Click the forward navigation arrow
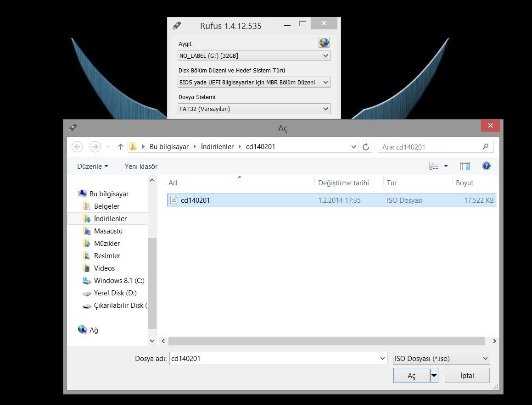 (95, 147)
